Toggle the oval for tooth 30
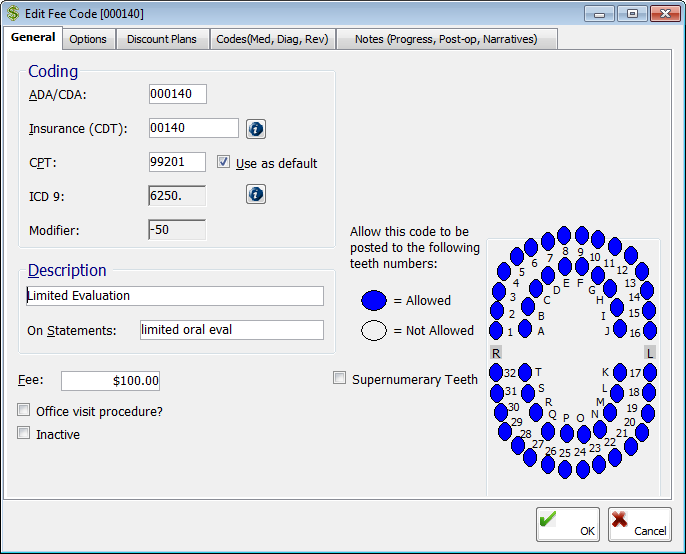Screen dimensions: 686x554 click(x=500, y=413)
